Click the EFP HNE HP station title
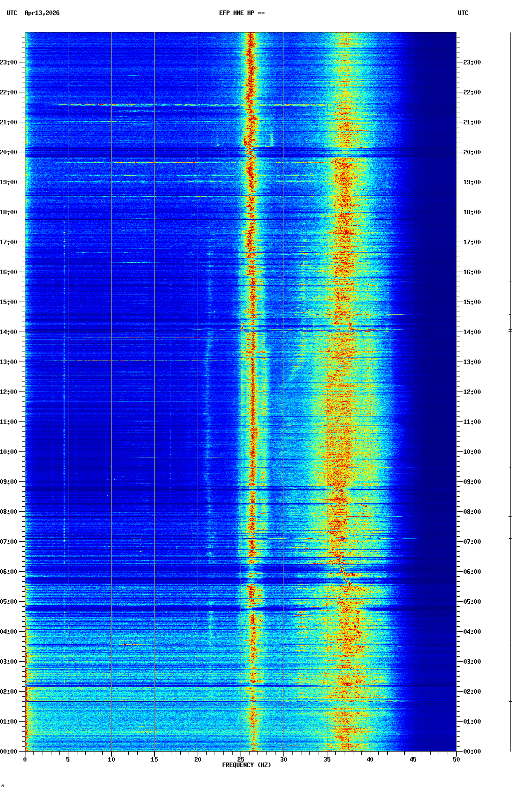532x791 pixels. point(242,13)
